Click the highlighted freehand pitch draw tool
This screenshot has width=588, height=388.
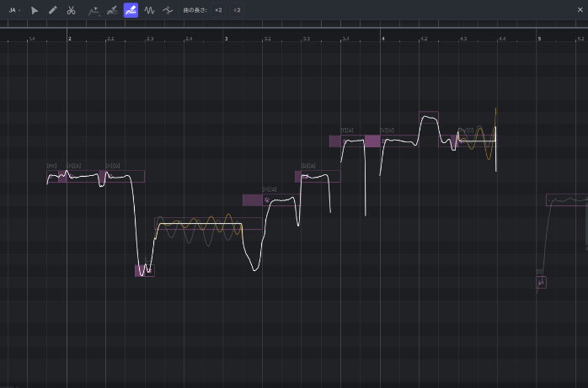click(x=131, y=10)
